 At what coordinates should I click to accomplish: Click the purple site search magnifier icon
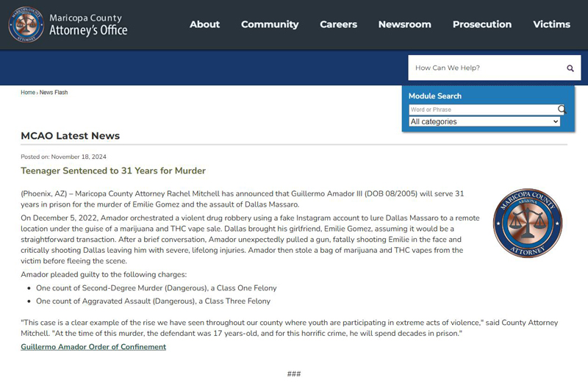tap(570, 68)
